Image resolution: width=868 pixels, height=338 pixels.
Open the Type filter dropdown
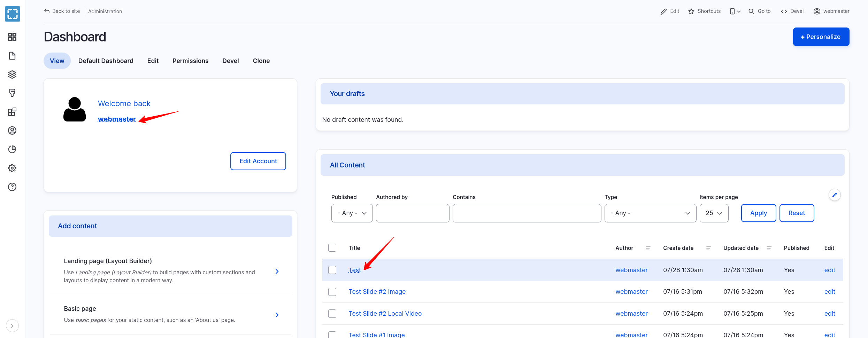[x=650, y=213]
